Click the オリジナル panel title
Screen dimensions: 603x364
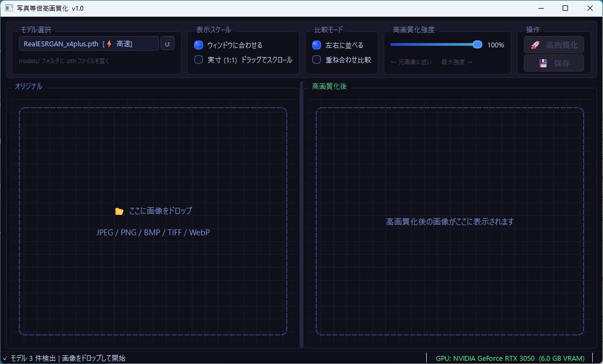coord(29,86)
